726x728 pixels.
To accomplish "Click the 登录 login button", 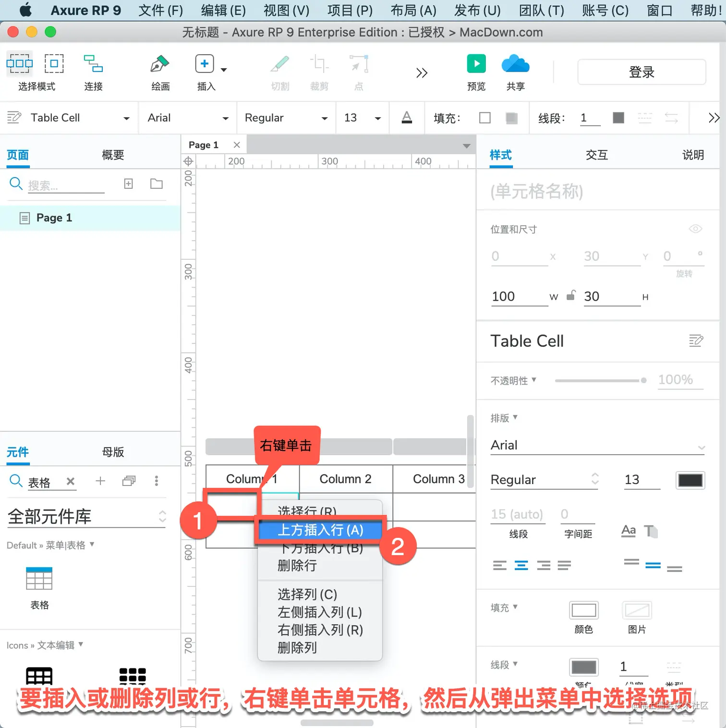I will tap(641, 72).
